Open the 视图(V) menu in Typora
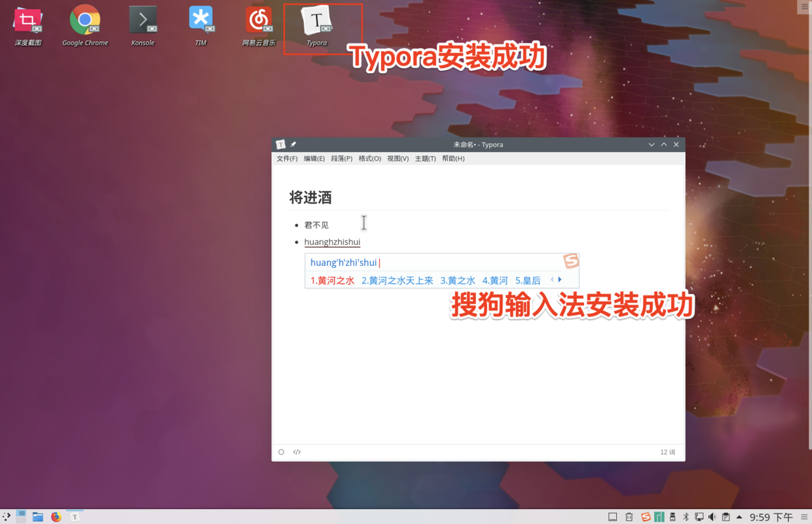The height and width of the screenshot is (524, 812). (398, 159)
